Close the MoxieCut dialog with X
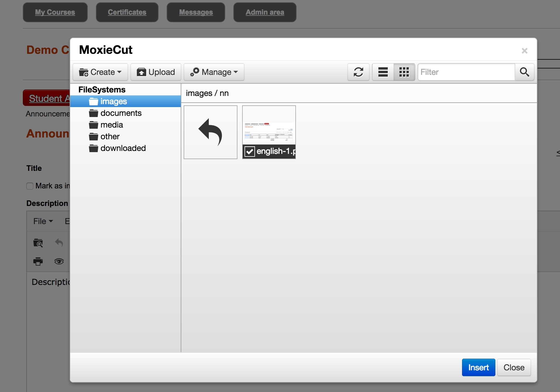Viewport: 560px width, 392px height. click(524, 51)
